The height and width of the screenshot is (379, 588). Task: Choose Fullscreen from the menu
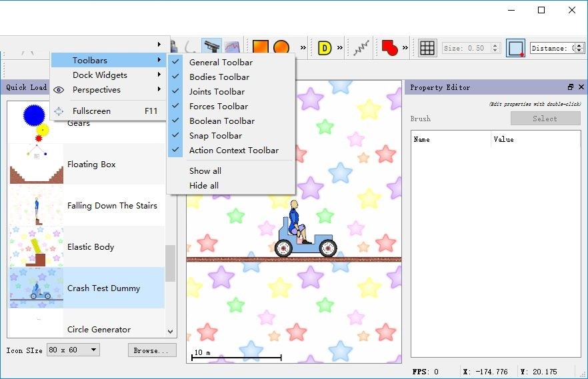click(x=91, y=111)
